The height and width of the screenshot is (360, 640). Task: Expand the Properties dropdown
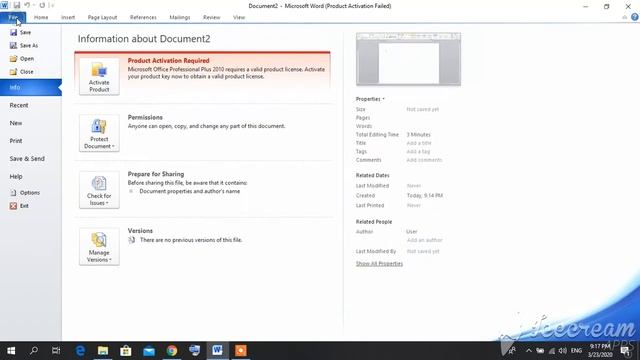(370, 99)
